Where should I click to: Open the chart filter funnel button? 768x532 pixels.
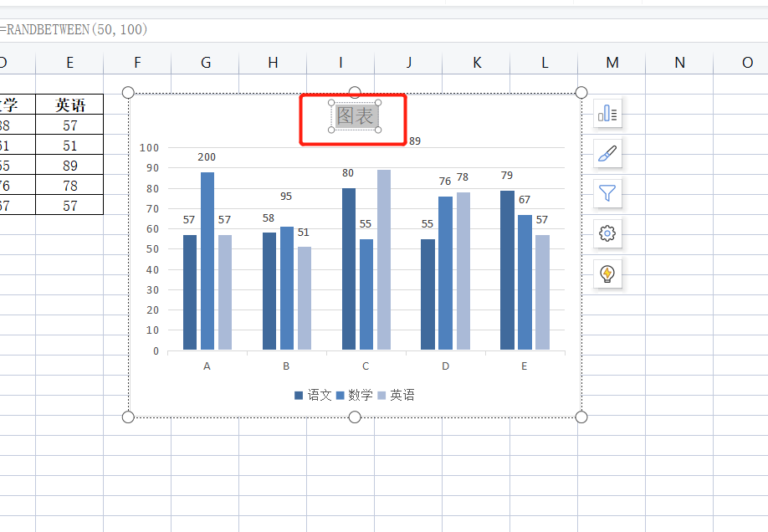pos(607,193)
